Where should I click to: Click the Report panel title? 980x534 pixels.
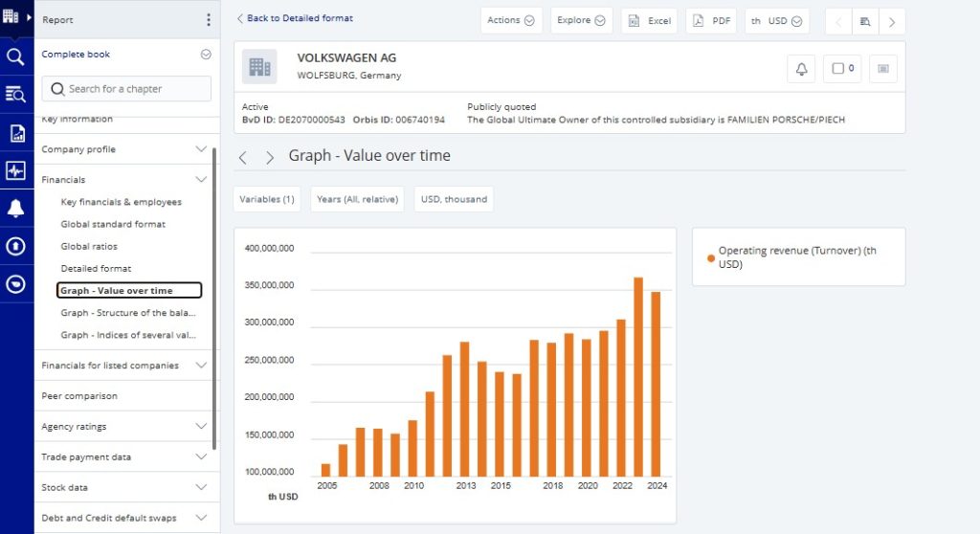(x=57, y=20)
